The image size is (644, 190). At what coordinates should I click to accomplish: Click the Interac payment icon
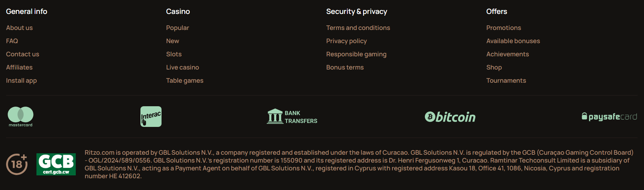tap(151, 117)
